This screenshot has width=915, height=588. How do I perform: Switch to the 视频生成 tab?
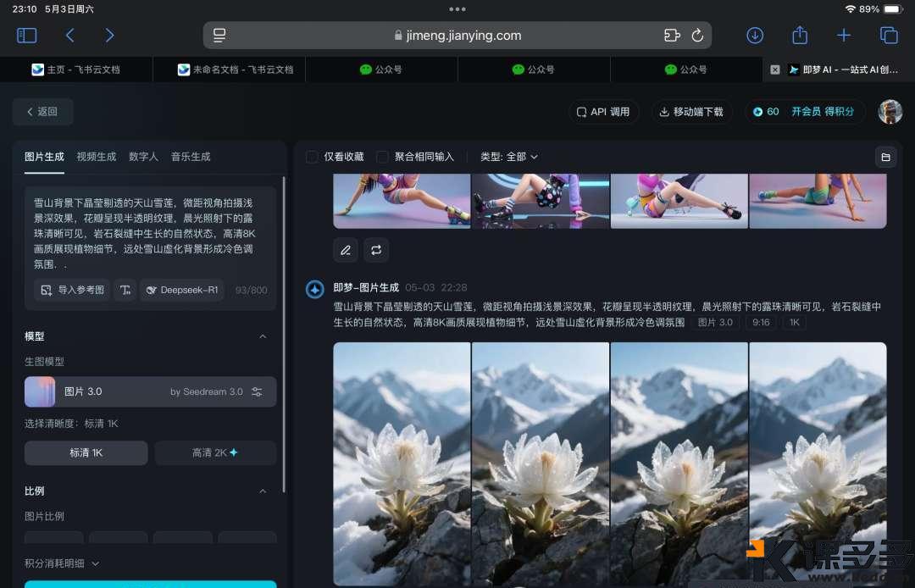click(x=97, y=157)
